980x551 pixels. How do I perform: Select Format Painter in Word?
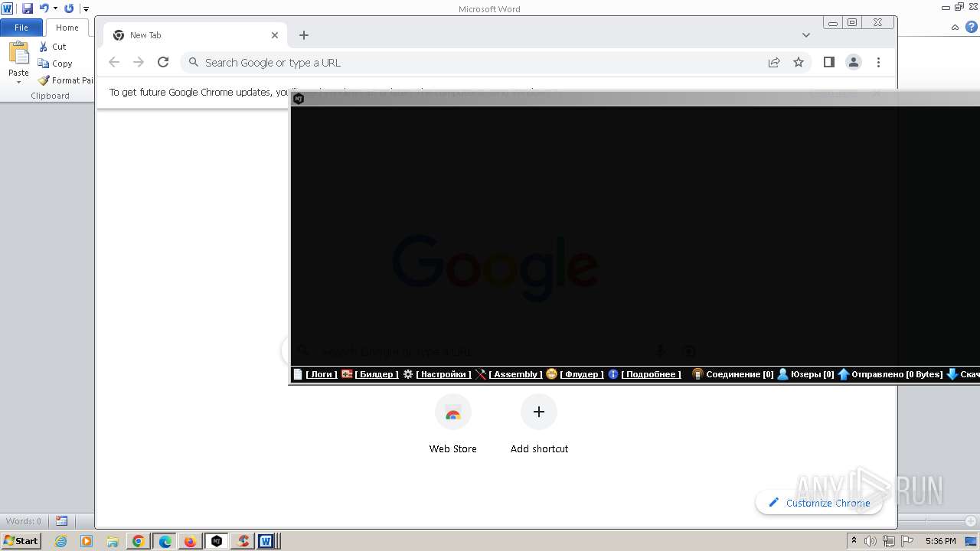tap(65, 80)
